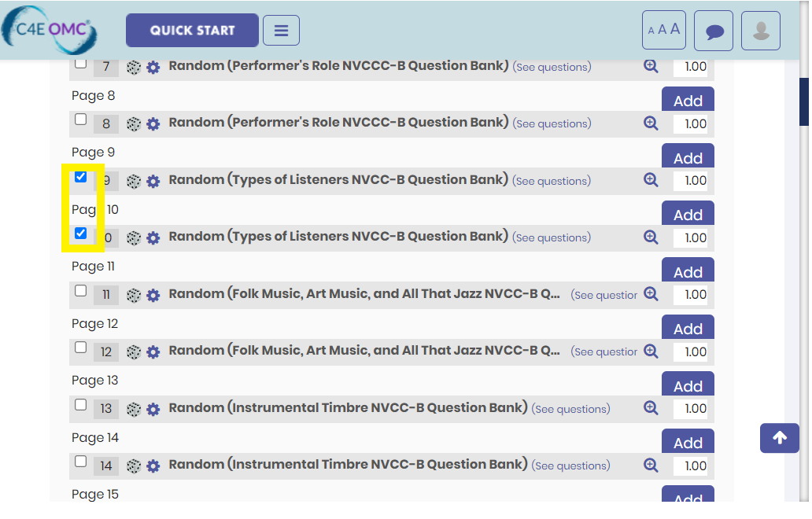Uncheck the checkbox for question 9
This screenshot has height=519, width=812.
pyautogui.click(x=80, y=176)
